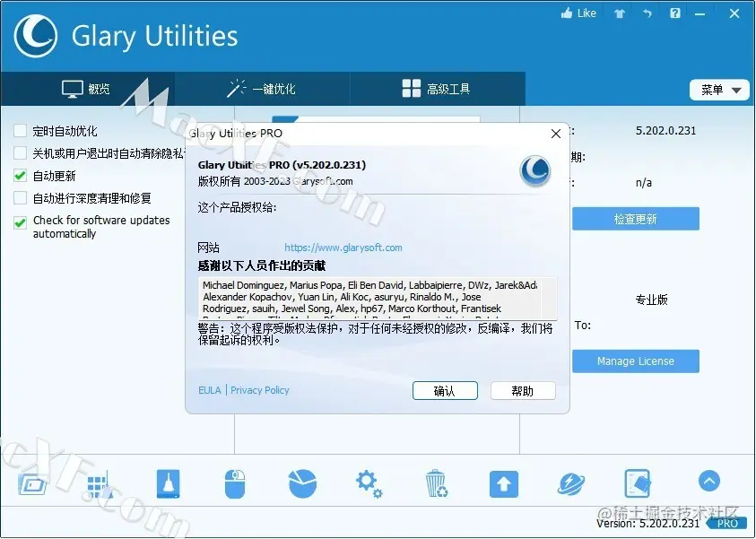Open the software update upload arrow icon
The width and height of the screenshot is (756, 539).
[504, 484]
